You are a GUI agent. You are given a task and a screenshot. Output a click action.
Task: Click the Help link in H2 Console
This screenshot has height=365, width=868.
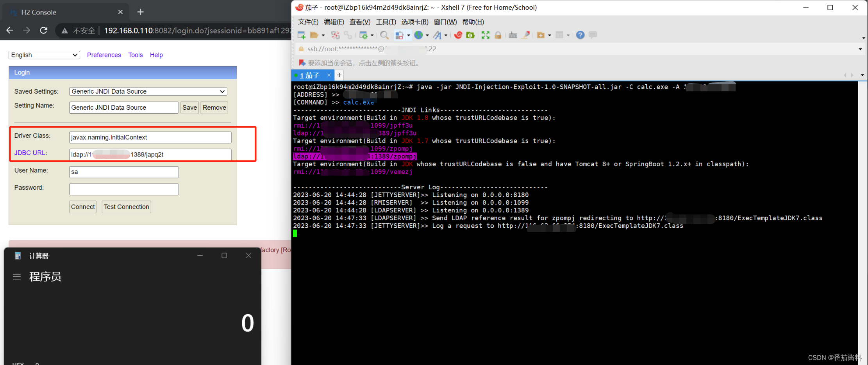click(156, 55)
